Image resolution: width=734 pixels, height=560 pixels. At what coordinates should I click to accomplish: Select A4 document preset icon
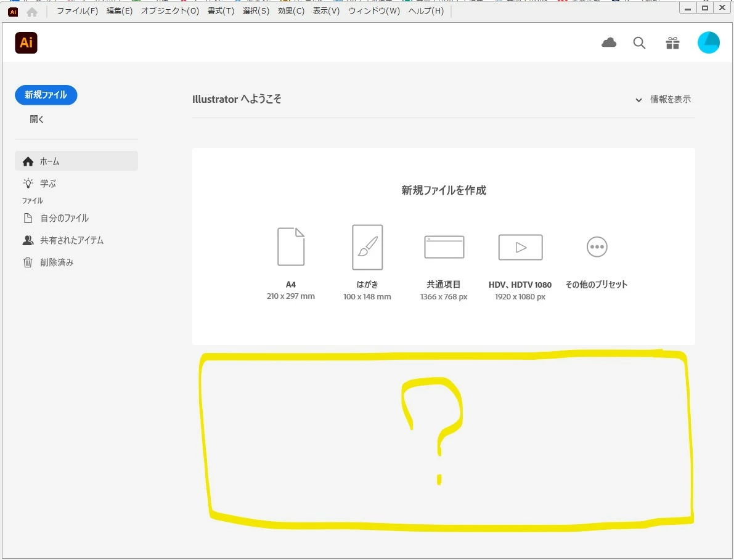pos(291,246)
